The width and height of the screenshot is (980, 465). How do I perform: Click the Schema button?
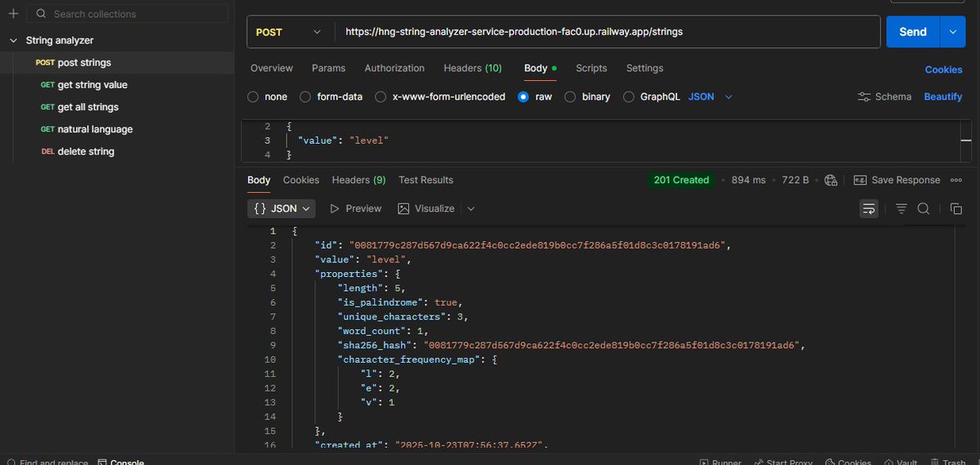(884, 96)
